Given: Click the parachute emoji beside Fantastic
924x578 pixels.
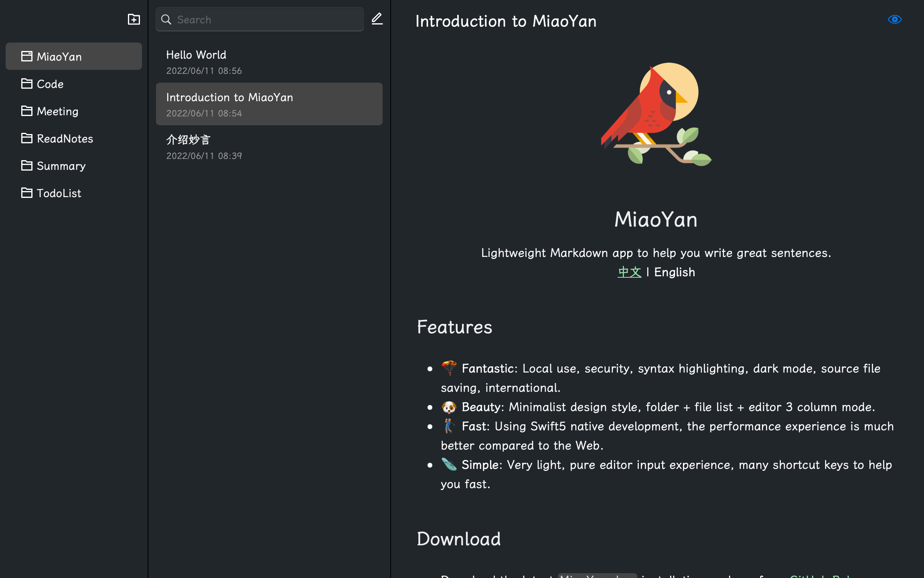Looking at the screenshot, I should pyautogui.click(x=449, y=368).
